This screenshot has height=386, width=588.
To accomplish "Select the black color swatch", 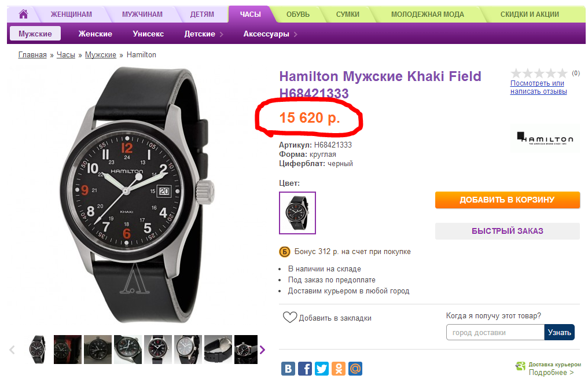I will pos(297,213).
